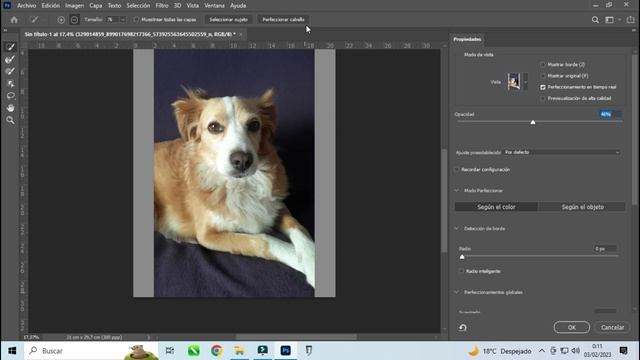
Task: Click the Perfeccionar cabello button
Action: (283, 20)
